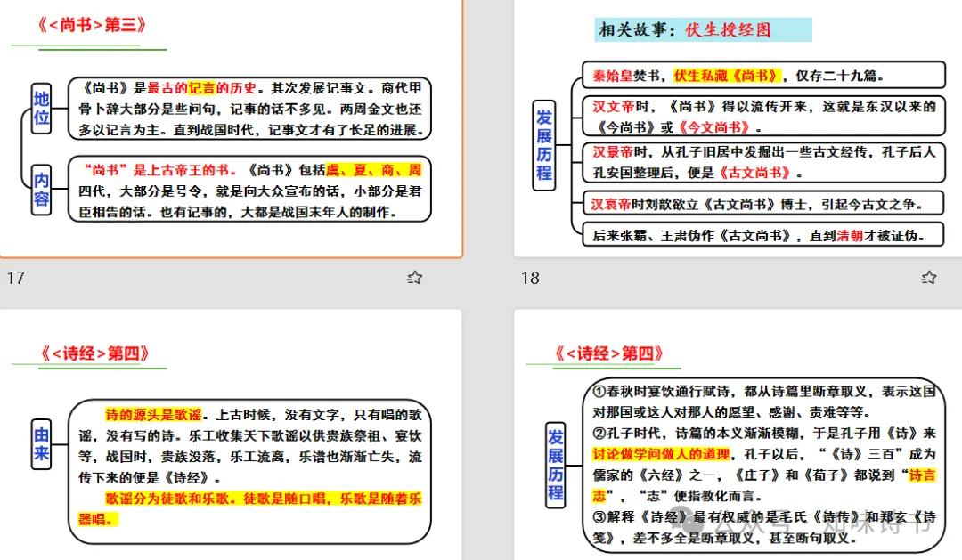Click the 地位 label on slide 17

pyautogui.click(x=41, y=108)
